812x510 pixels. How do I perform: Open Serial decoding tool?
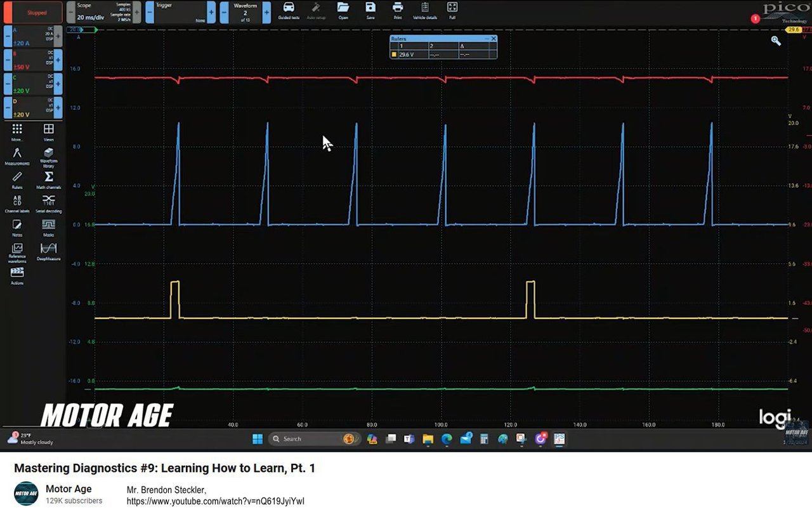[49, 203]
